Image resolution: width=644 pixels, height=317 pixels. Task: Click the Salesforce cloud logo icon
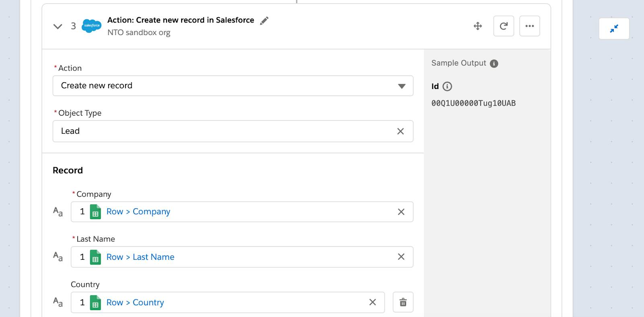tap(92, 26)
